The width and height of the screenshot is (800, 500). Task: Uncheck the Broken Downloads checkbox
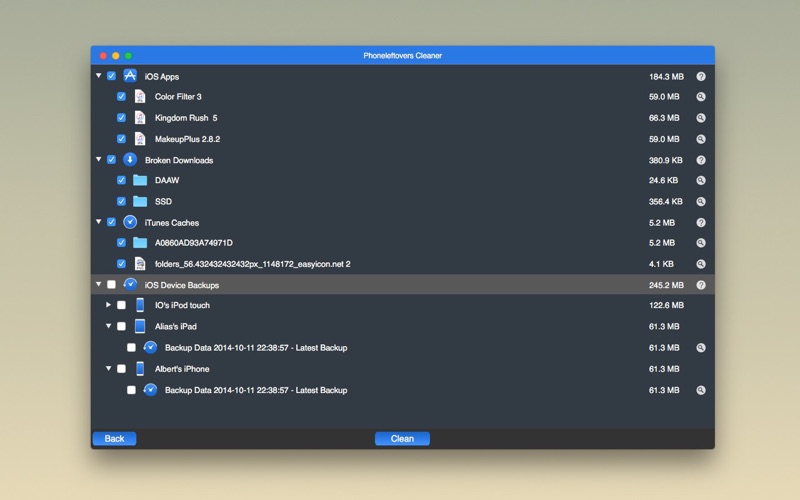111,160
